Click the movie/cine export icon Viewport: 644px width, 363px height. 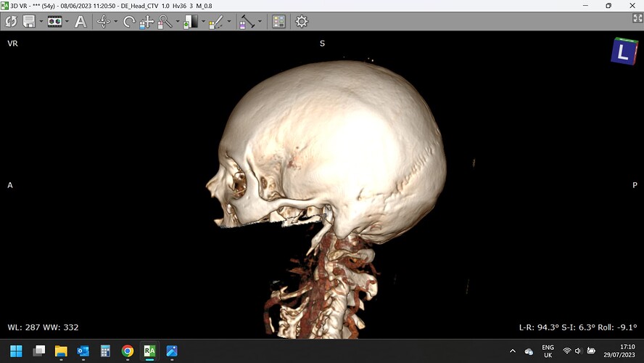pyautogui.click(x=54, y=21)
